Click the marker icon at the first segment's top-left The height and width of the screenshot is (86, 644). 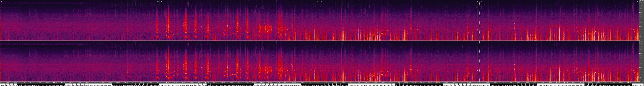click(2, 2)
